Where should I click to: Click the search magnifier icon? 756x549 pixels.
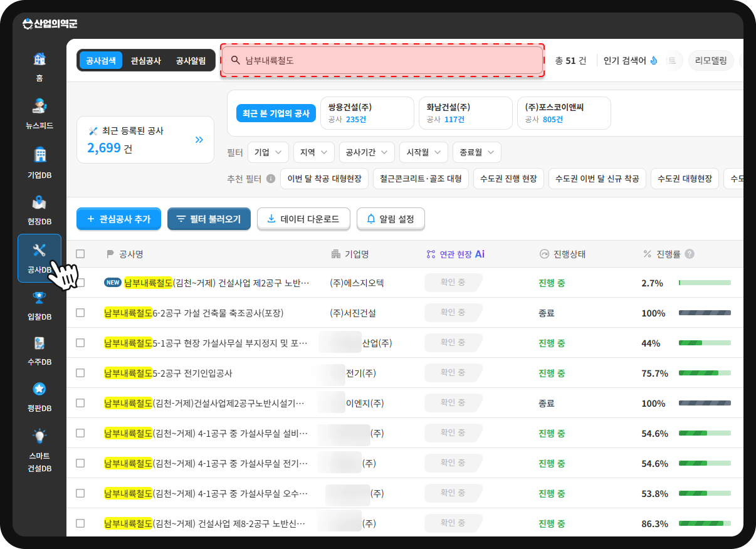(x=236, y=61)
